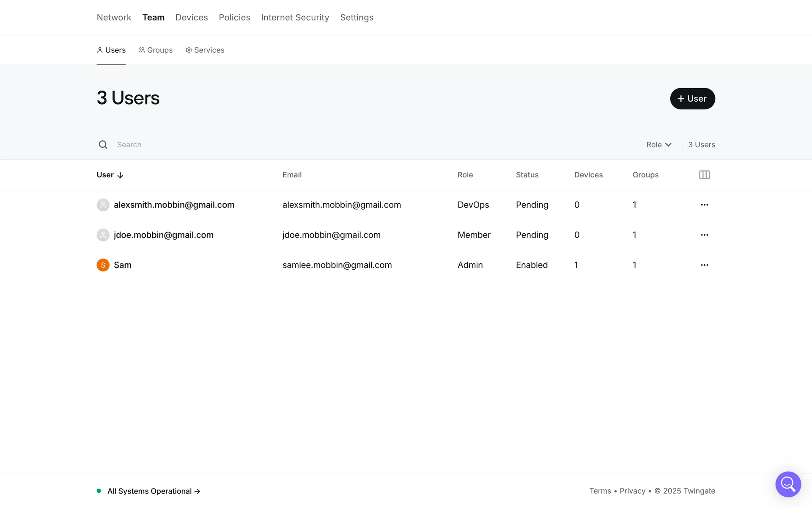Click jdoe's gray avatar placeholder
The height and width of the screenshot is (508, 812).
[x=103, y=235]
